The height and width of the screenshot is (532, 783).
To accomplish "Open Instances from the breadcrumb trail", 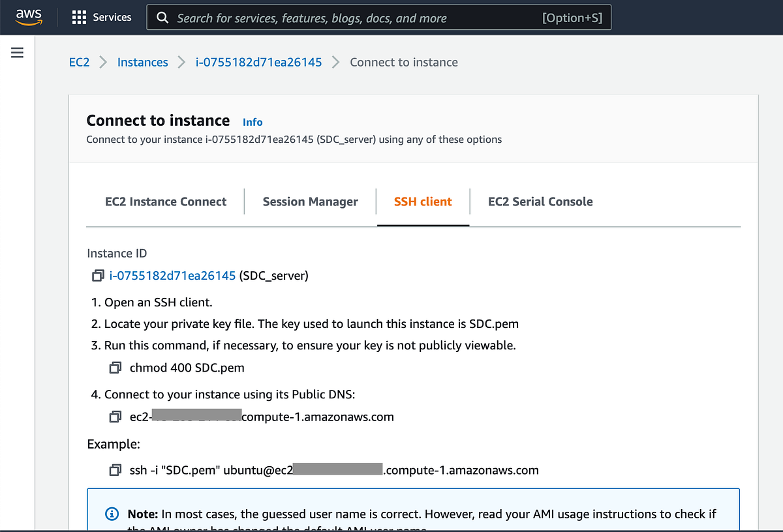I will coord(142,62).
